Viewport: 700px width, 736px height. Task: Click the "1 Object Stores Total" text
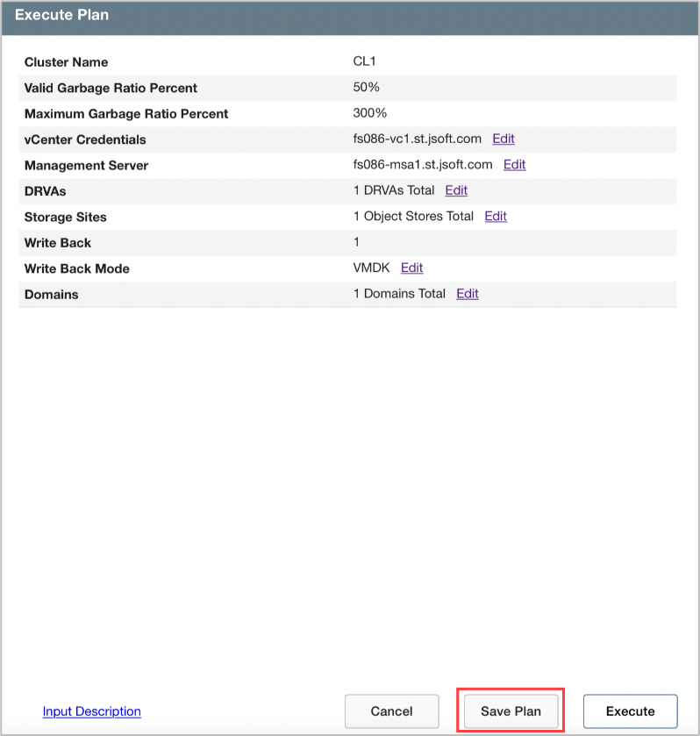[413, 216]
